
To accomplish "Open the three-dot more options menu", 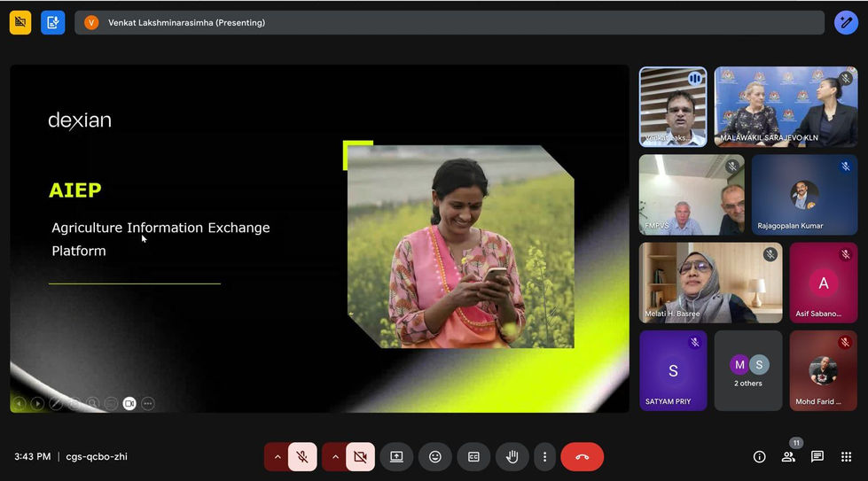I will (x=544, y=457).
